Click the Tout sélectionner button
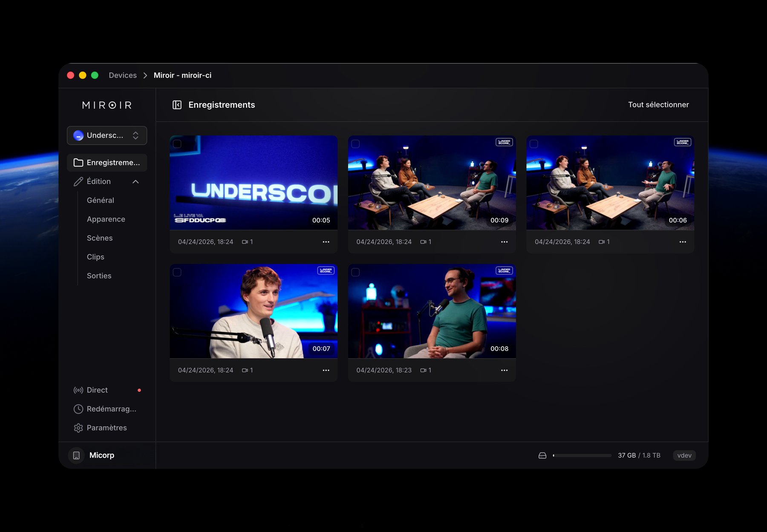 point(658,104)
